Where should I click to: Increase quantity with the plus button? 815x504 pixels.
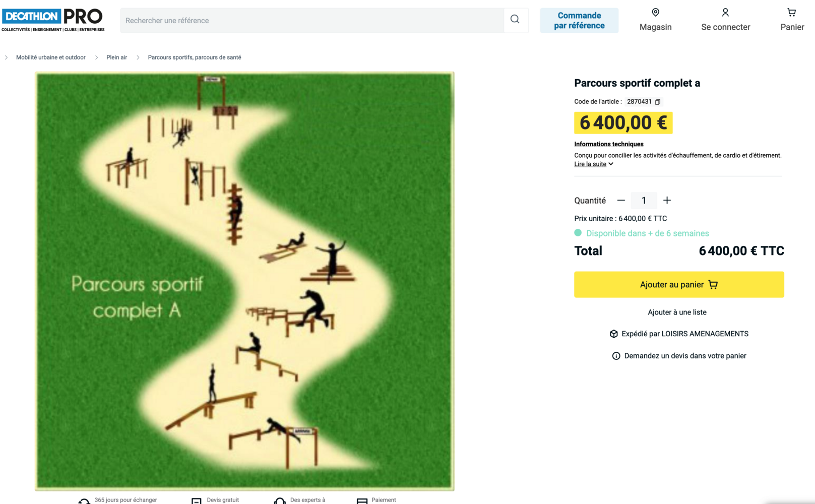(x=667, y=201)
